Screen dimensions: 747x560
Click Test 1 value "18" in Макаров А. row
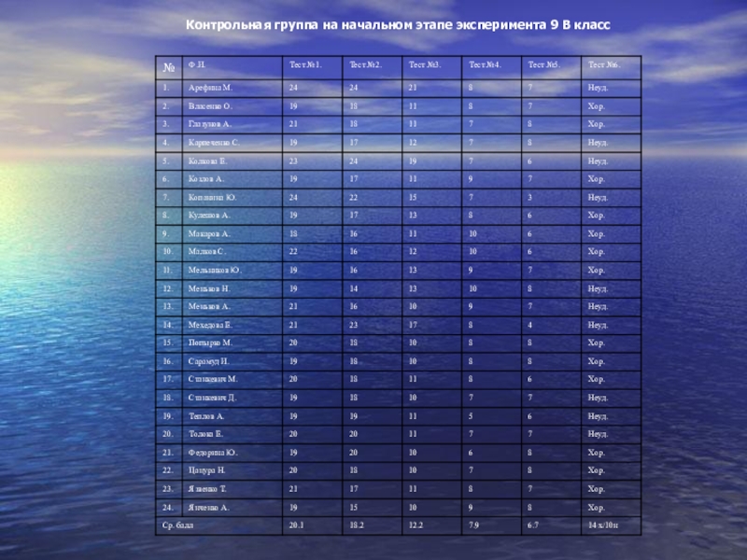[x=293, y=234]
